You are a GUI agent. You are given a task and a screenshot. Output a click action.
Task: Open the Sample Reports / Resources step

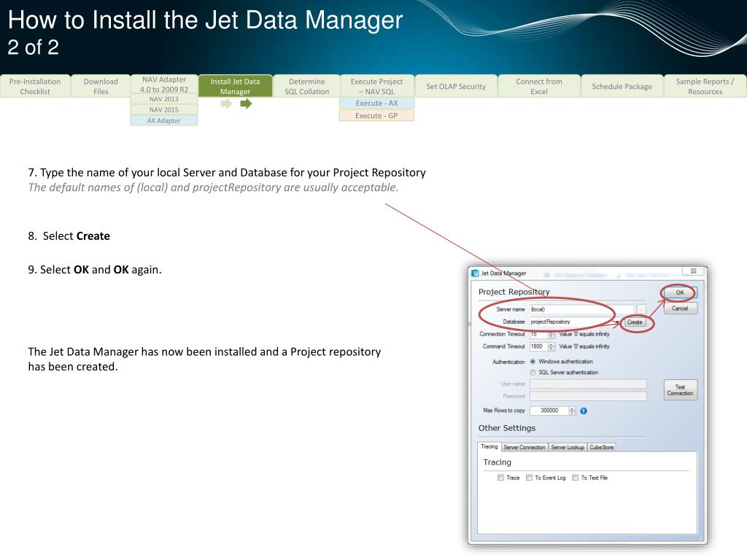point(705,86)
